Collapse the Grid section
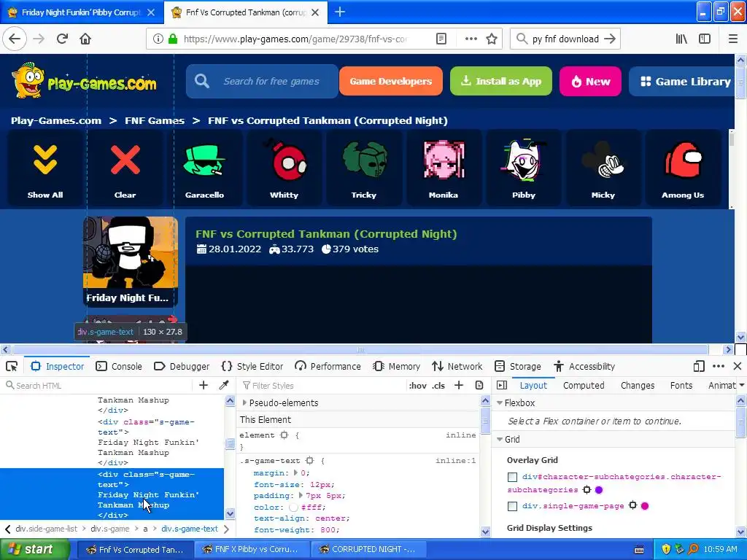 coord(500,440)
